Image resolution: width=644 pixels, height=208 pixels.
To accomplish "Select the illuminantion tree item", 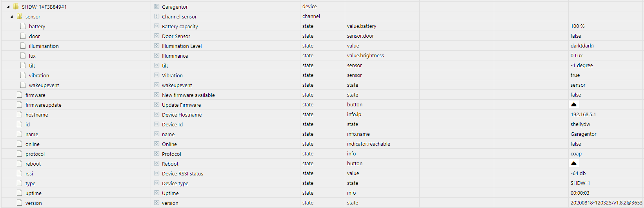I will [x=44, y=46].
